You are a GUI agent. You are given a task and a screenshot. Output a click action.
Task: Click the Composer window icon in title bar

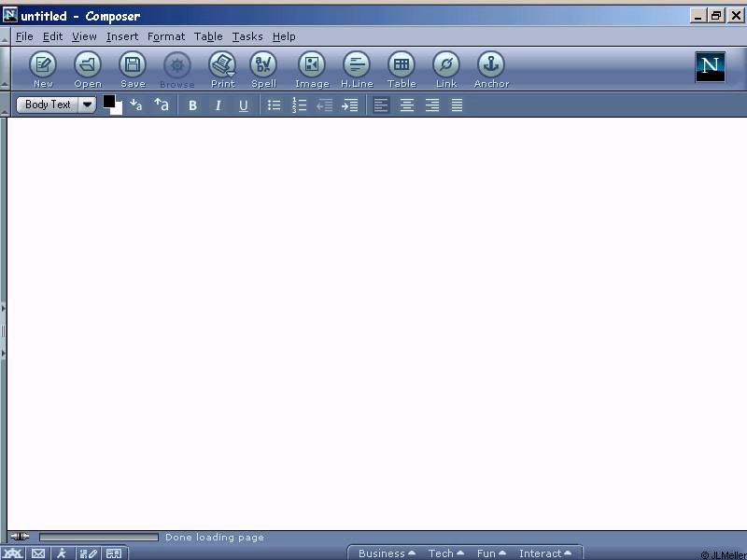pyautogui.click(x=10, y=15)
